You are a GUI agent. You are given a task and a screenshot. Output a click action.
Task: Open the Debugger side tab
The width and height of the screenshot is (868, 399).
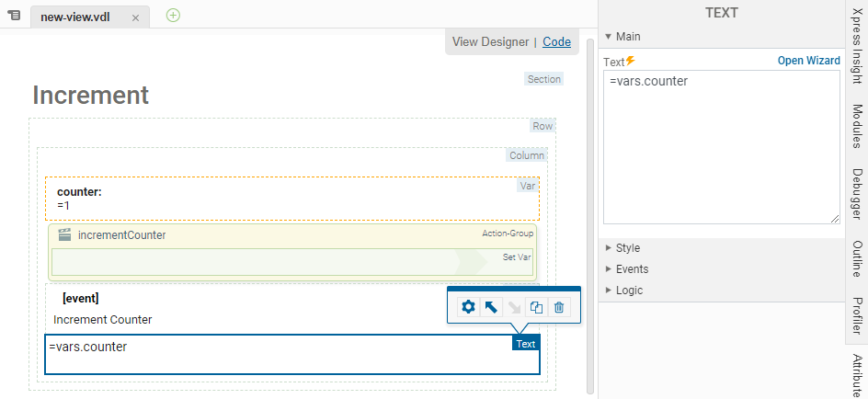856,195
